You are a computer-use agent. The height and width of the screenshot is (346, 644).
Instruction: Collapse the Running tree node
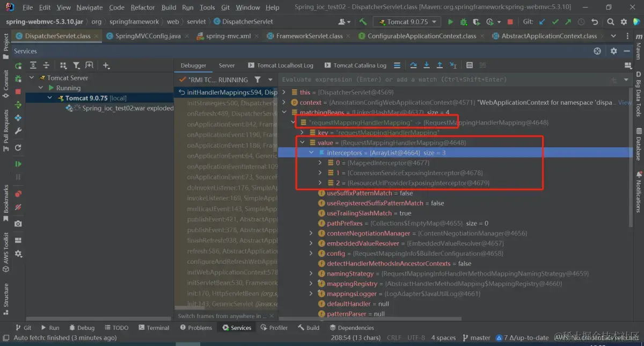pyautogui.click(x=41, y=88)
